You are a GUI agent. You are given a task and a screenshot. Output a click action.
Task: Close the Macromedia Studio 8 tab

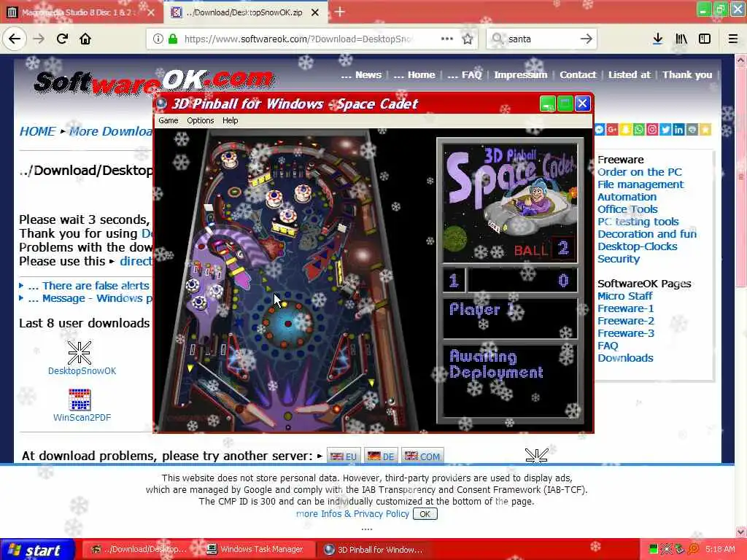pos(151,12)
